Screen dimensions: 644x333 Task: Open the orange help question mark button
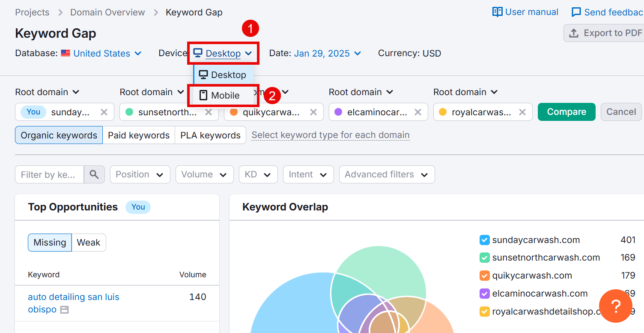tap(616, 306)
